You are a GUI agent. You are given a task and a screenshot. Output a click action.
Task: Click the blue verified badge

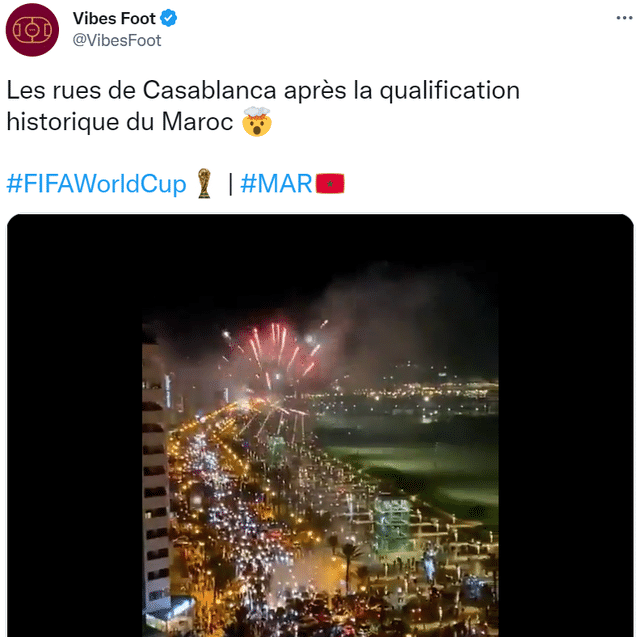171,18
